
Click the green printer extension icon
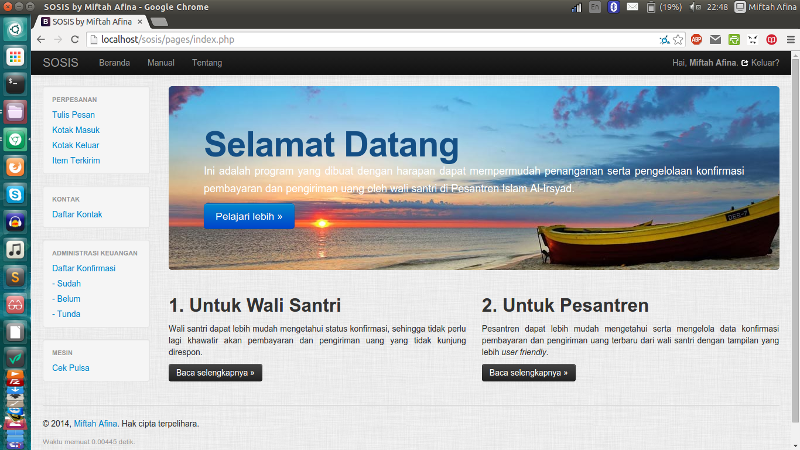coord(734,39)
